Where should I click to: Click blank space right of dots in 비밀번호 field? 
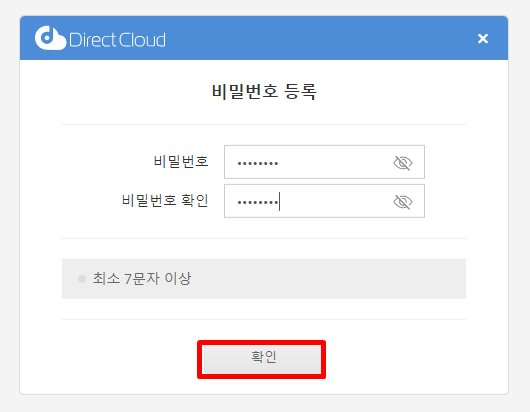pos(335,162)
